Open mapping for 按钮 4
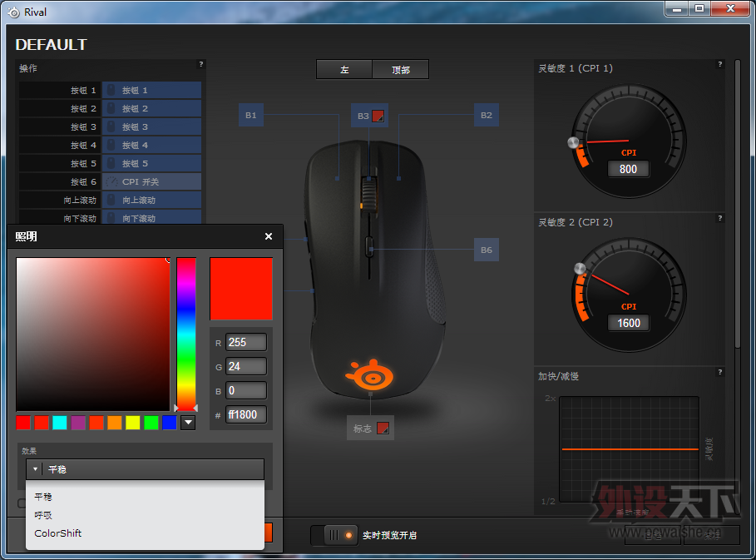Screen dimensions: 756x560 tap(152, 145)
